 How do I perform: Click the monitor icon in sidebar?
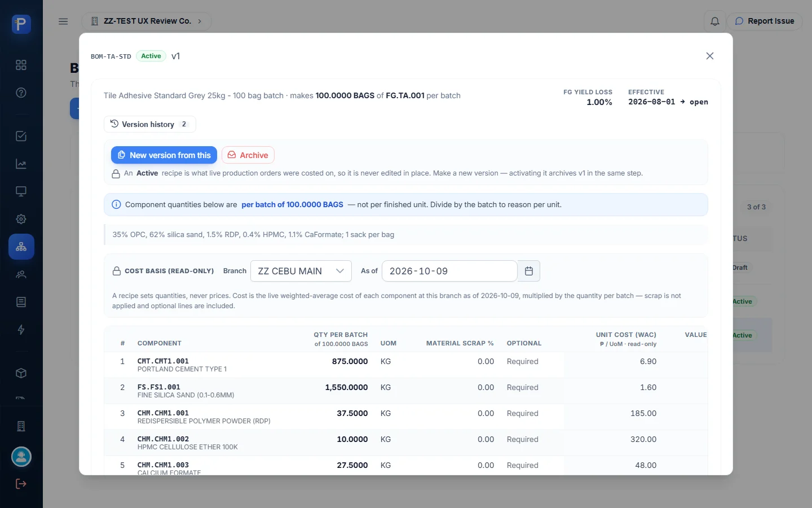pos(21,191)
